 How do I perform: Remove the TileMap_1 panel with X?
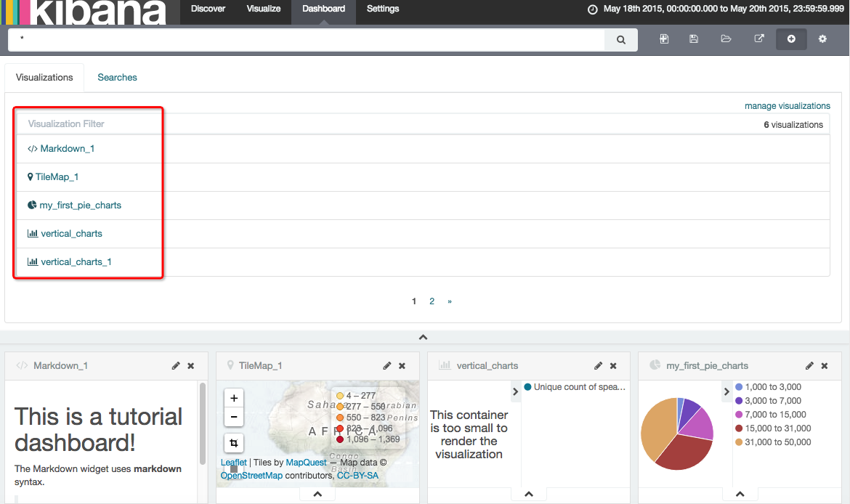[402, 366]
